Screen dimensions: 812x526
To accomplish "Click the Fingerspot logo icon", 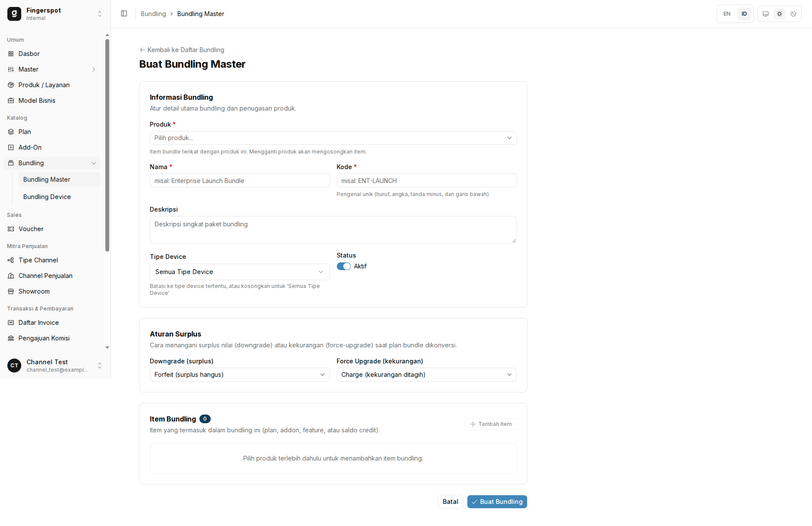I will pos(14,14).
